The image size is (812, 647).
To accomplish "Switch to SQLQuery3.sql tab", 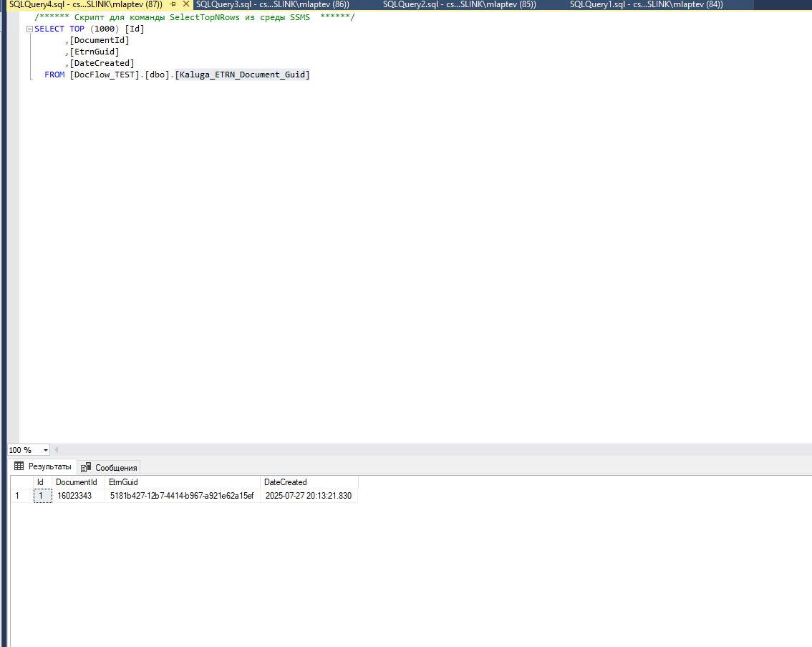I will (x=272, y=5).
